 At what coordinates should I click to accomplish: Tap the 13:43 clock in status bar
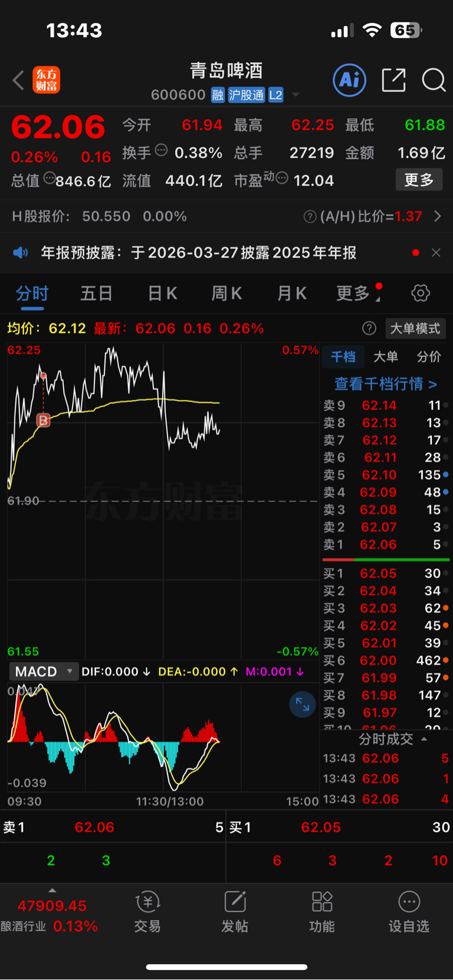click(x=74, y=30)
